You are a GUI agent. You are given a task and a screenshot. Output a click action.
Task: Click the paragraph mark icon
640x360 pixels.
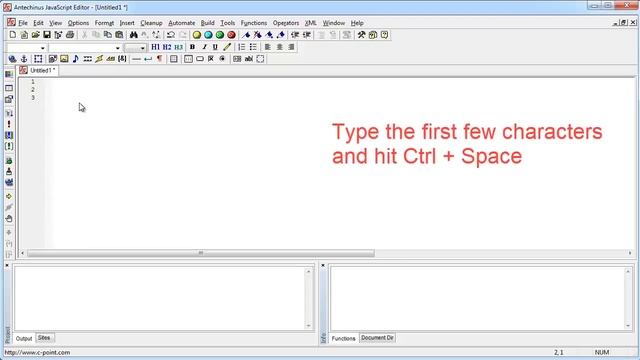159,59
